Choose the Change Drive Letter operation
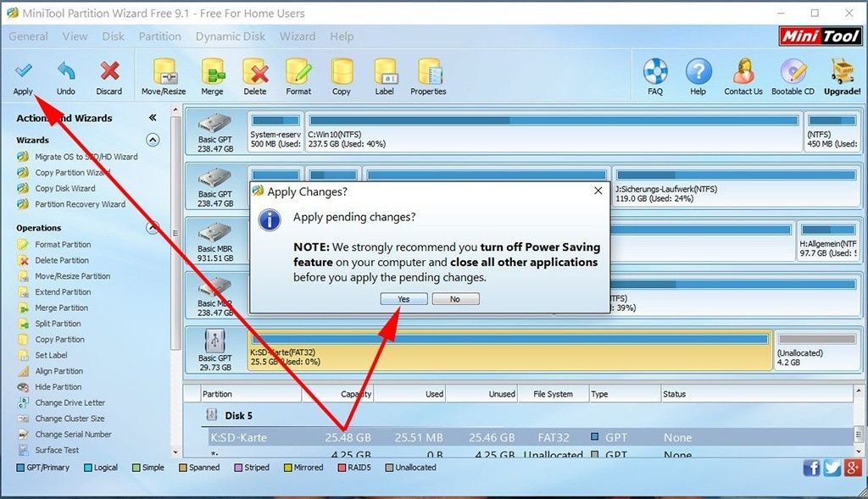This screenshot has height=499, width=868. [70, 402]
